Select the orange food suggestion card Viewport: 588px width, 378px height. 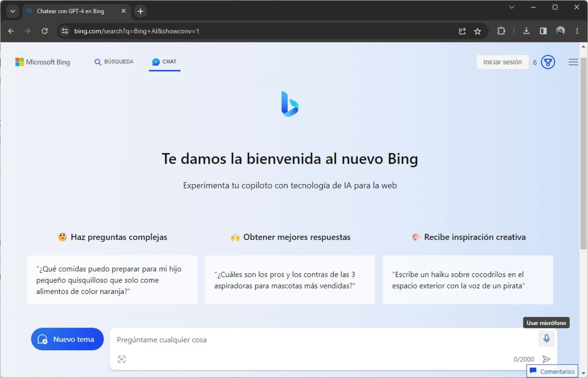click(x=112, y=280)
